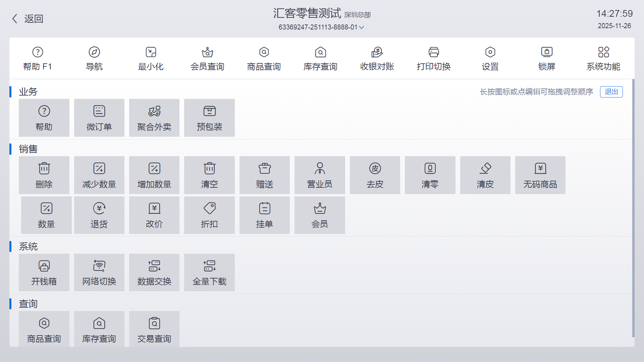
Task: Open the 聚合外卖 tile
Action: pyautogui.click(x=154, y=118)
